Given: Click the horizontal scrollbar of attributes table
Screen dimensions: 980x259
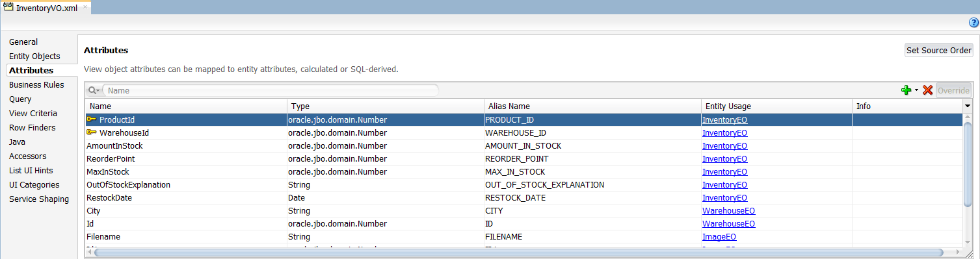Looking at the screenshot, I should click(518, 252).
